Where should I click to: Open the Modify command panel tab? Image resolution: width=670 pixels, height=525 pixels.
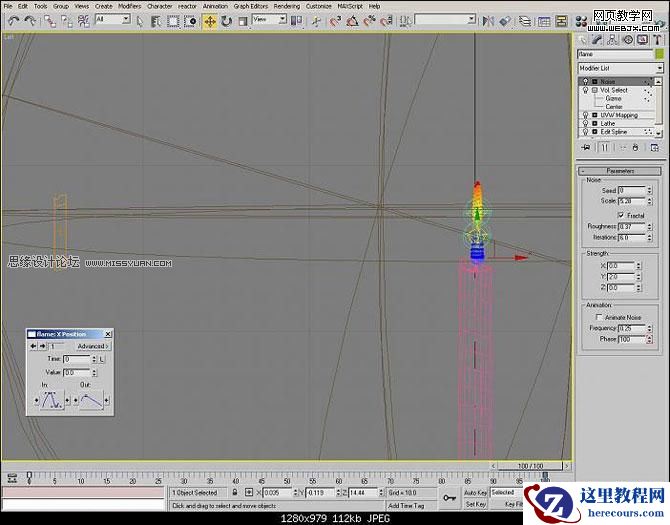597,41
